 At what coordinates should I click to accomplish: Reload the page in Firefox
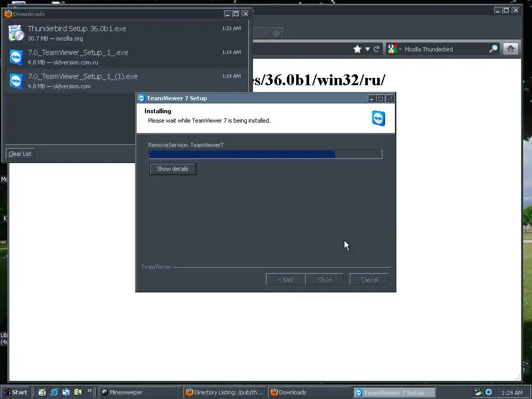coord(376,49)
